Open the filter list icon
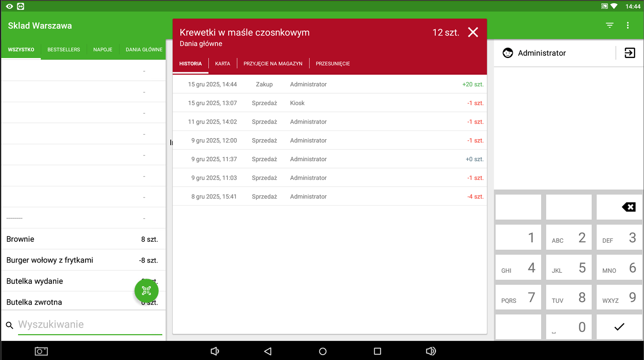The width and height of the screenshot is (644, 360). (x=610, y=26)
